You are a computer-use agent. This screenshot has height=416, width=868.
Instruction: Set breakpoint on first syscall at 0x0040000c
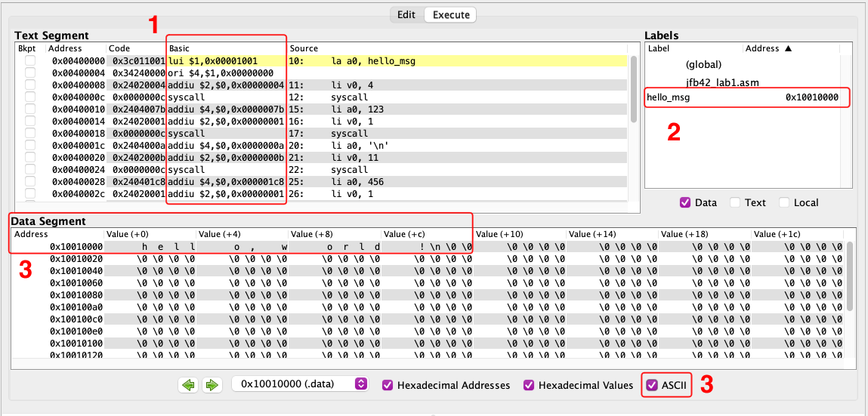(30, 97)
